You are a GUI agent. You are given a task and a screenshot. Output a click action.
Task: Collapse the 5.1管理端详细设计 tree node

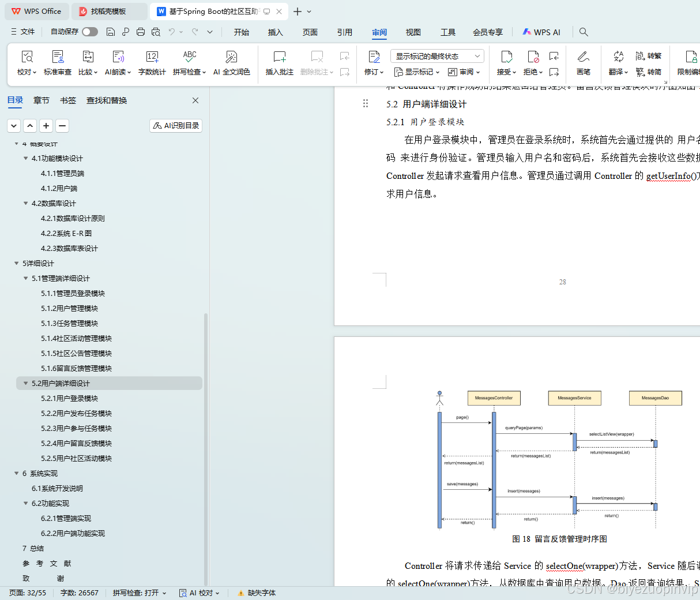point(25,278)
